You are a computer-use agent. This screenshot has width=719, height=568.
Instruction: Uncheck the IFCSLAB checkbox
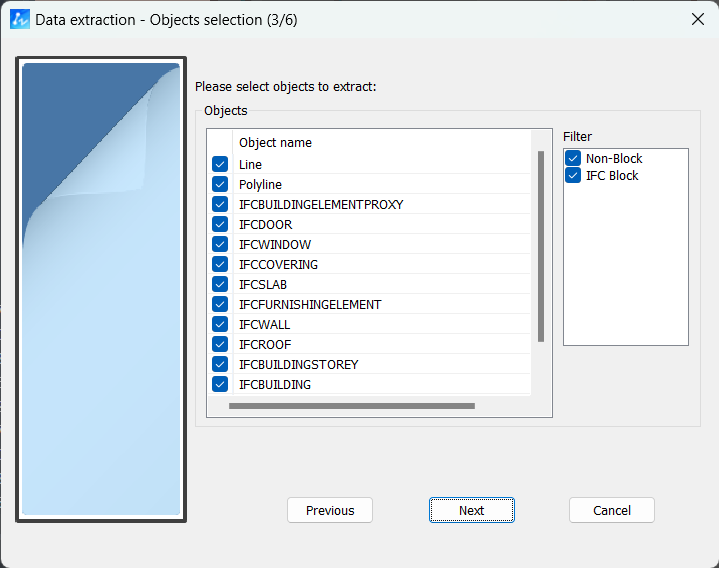click(220, 284)
